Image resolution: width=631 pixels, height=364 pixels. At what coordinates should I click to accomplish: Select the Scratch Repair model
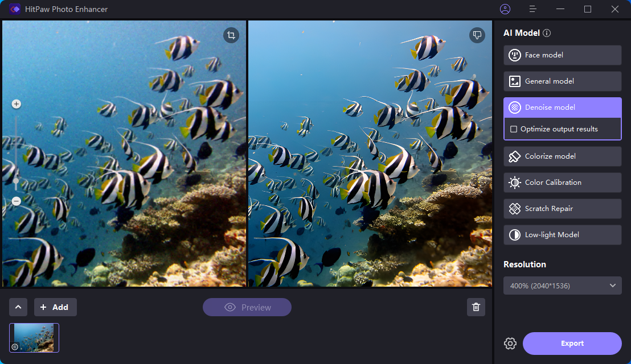click(x=562, y=208)
